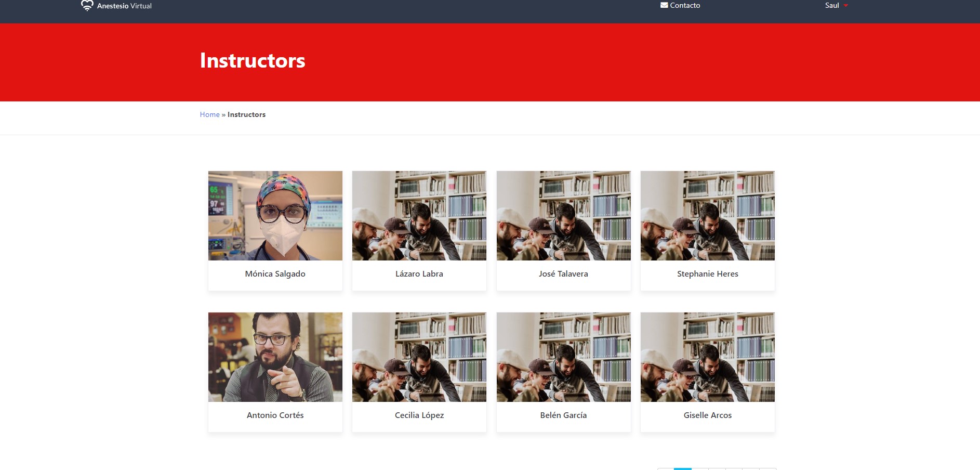This screenshot has height=470, width=980.
Task: Open Mónica Salgado's profile photo
Action: [275, 216]
